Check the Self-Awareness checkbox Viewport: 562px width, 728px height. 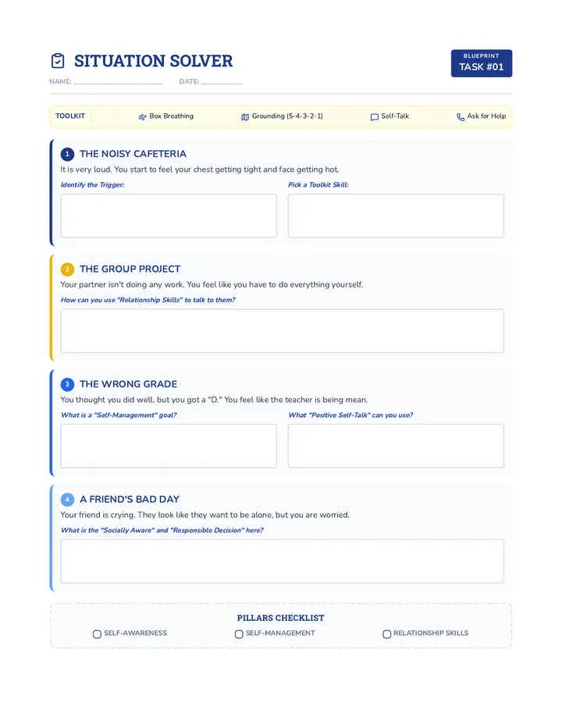(x=97, y=634)
